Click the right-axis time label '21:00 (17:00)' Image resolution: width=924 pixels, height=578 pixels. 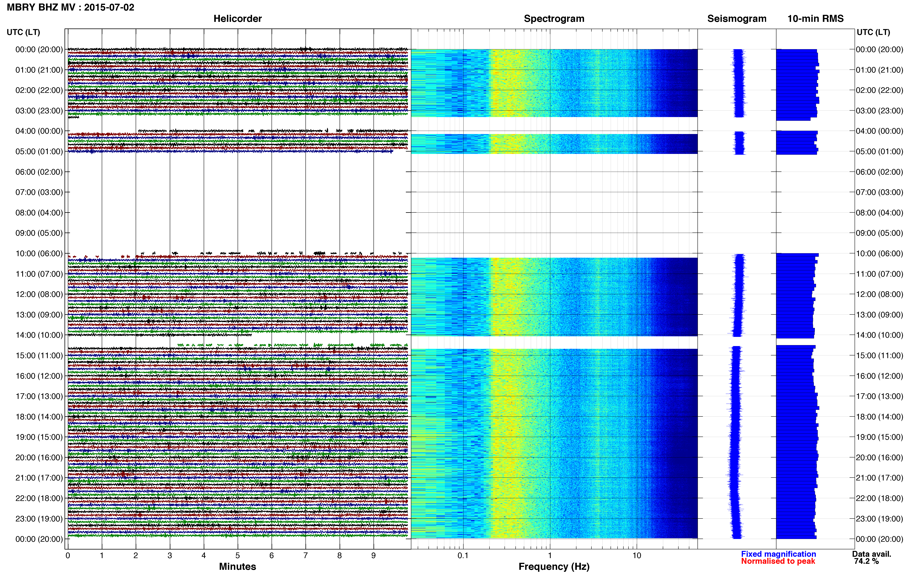[x=879, y=478]
